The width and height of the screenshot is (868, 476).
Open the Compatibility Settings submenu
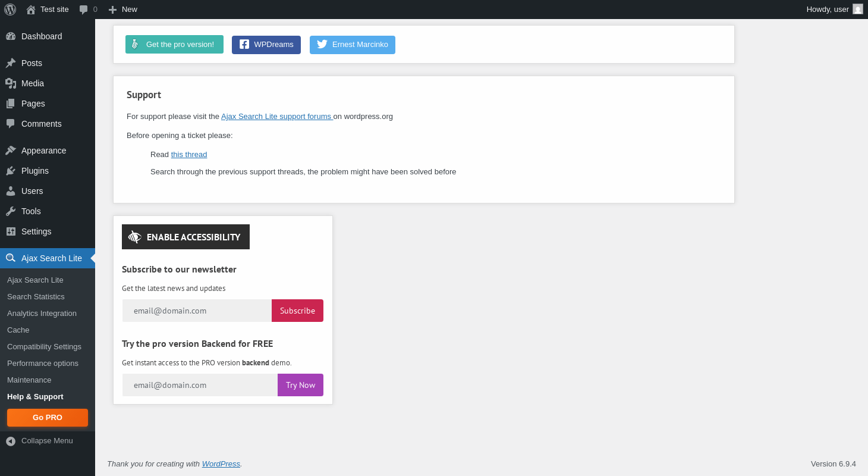[44, 347]
